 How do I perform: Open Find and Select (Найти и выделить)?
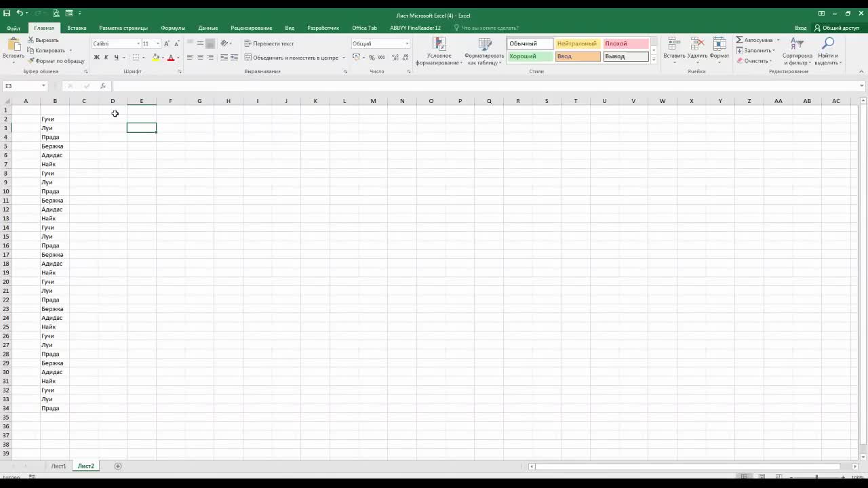[828, 51]
